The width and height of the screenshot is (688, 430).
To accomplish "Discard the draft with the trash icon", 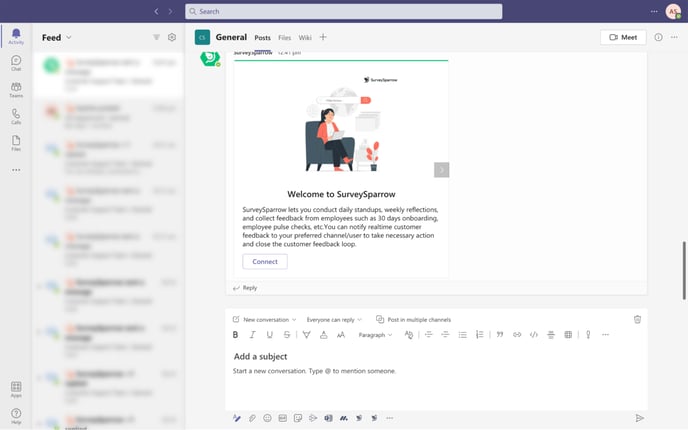I will click(638, 319).
